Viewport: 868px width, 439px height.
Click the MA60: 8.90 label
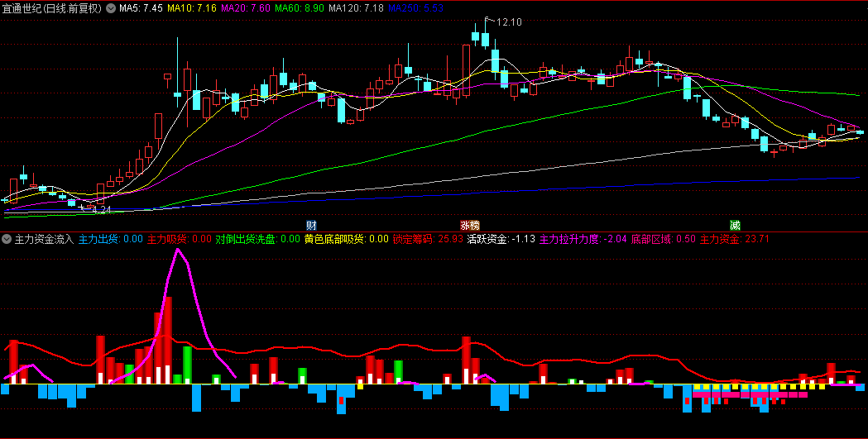point(300,8)
